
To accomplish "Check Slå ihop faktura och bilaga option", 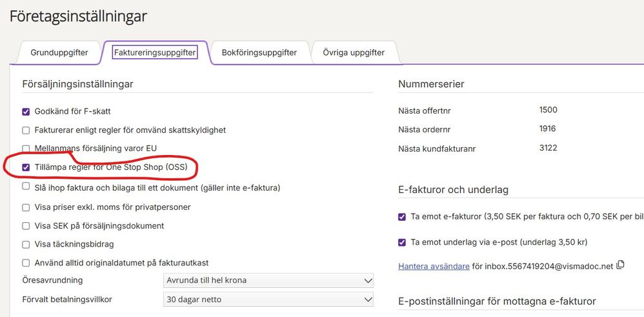I will tap(26, 186).
